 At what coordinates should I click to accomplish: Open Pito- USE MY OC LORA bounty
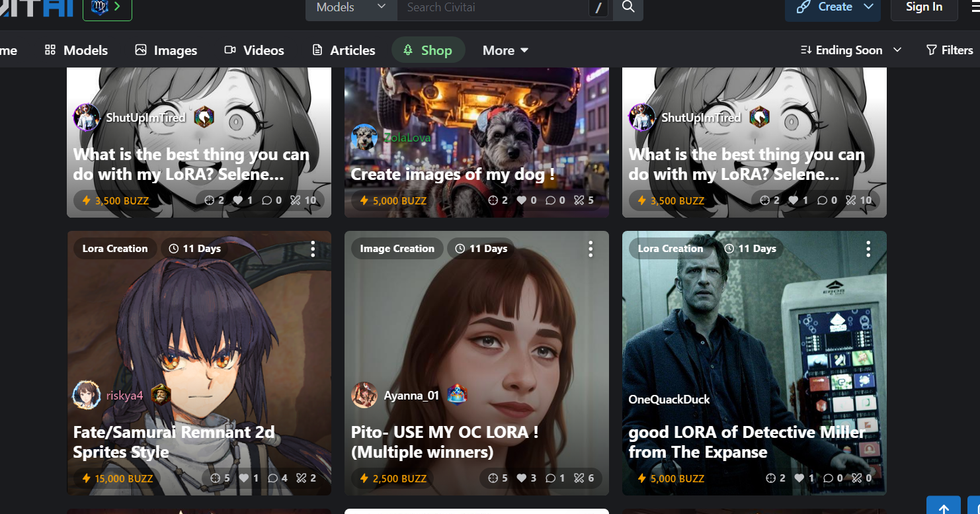[444, 442]
